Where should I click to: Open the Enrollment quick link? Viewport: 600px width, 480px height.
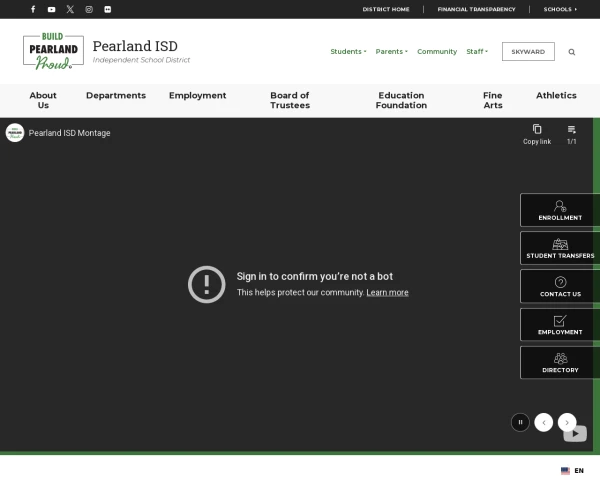point(560,210)
